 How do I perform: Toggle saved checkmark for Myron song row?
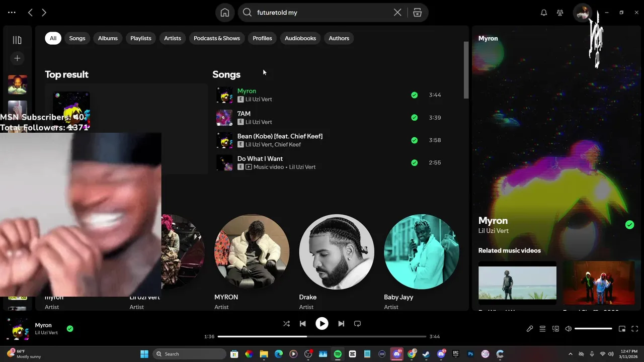[414, 95]
